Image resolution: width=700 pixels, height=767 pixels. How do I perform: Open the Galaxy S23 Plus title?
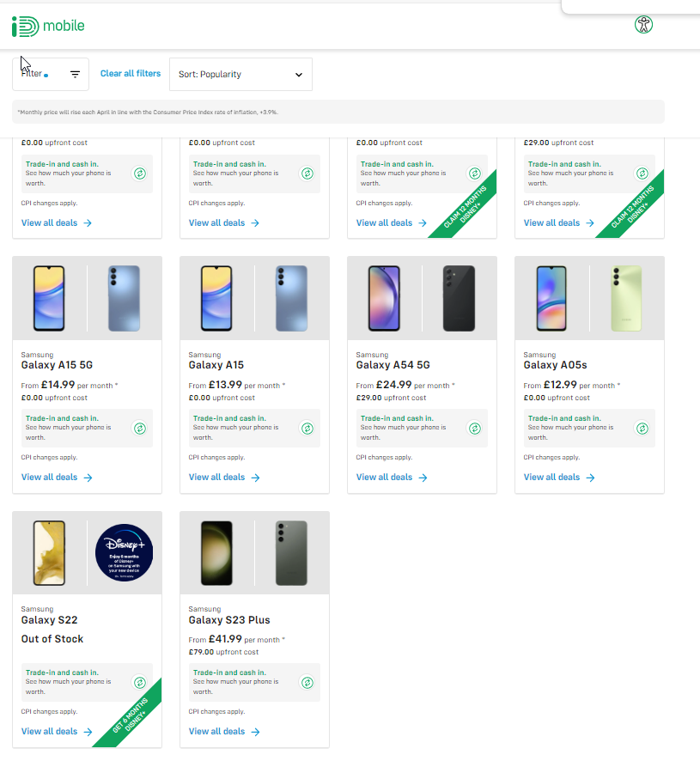(229, 620)
